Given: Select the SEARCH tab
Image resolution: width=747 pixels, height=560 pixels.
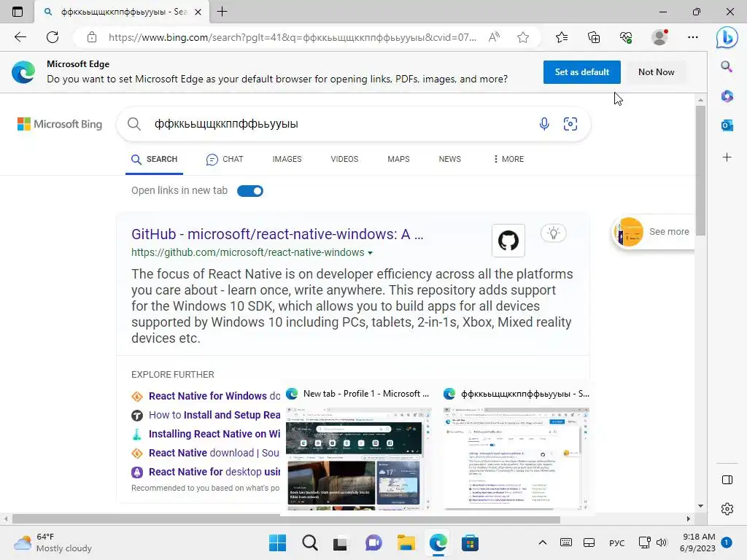Looking at the screenshot, I should point(155,159).
